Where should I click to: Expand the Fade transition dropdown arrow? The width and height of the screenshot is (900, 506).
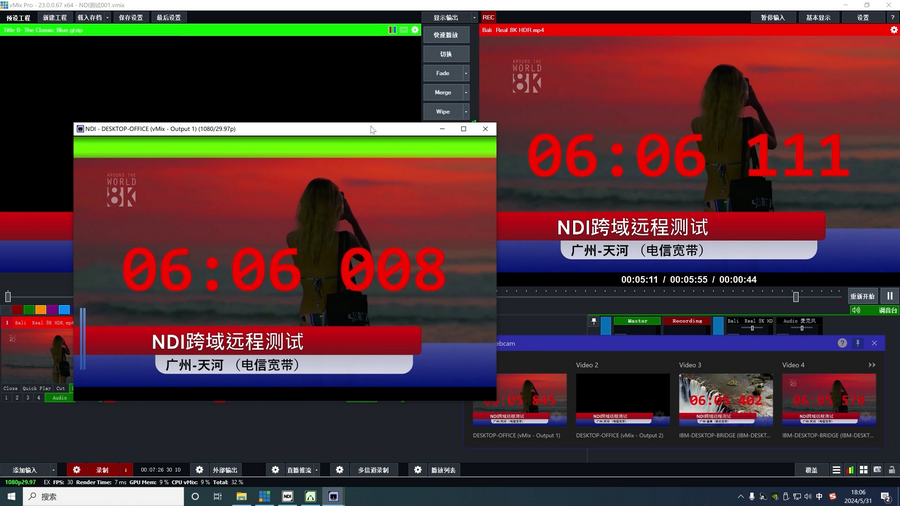click(x=466, y=73)
